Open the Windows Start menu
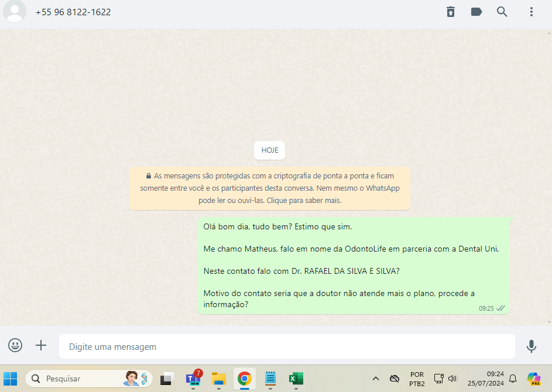The image size is (552, 392). click(x=11, y=379)
